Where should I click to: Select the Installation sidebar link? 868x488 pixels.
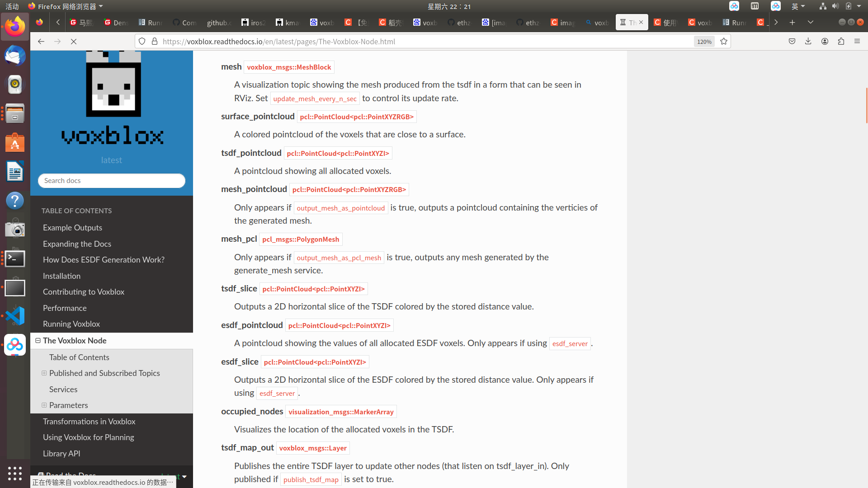tap(61, 275)
